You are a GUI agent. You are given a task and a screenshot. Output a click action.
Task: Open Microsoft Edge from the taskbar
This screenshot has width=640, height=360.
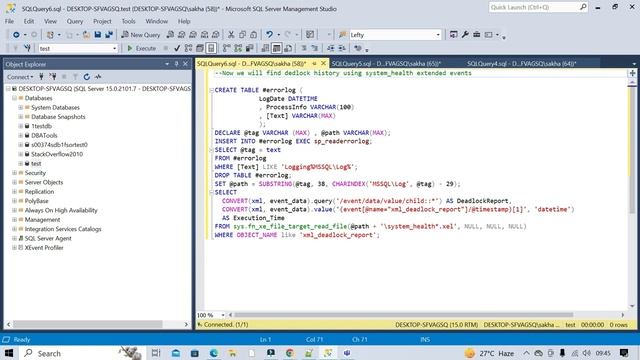point(213,353)
